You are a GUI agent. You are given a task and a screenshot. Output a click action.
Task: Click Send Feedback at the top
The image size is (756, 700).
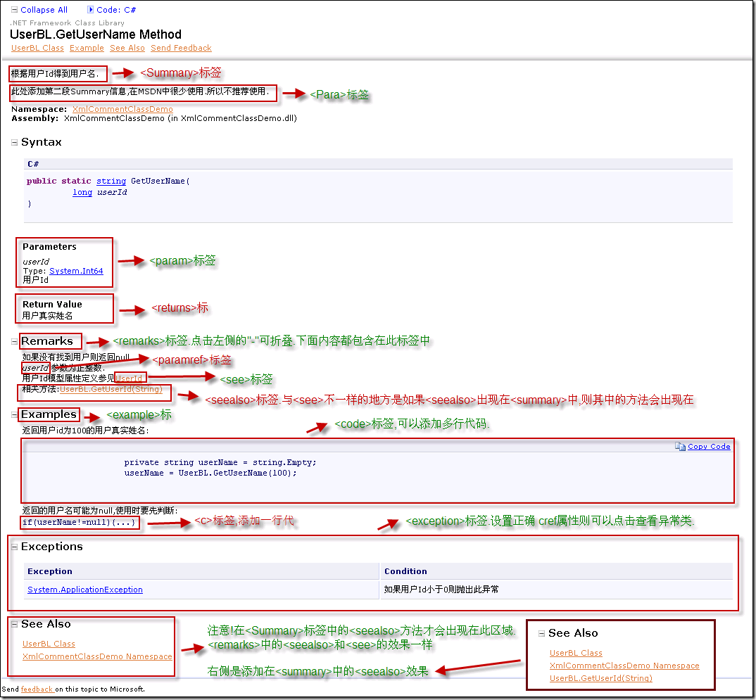coord(181,48)
